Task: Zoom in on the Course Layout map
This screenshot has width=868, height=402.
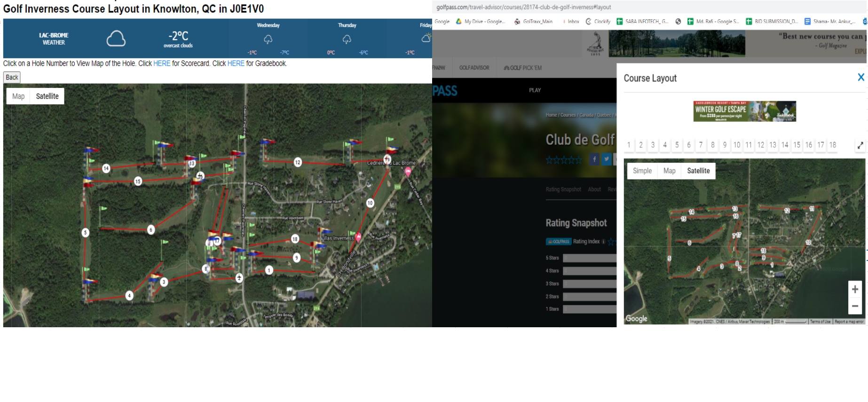Action: pos(855,290)
